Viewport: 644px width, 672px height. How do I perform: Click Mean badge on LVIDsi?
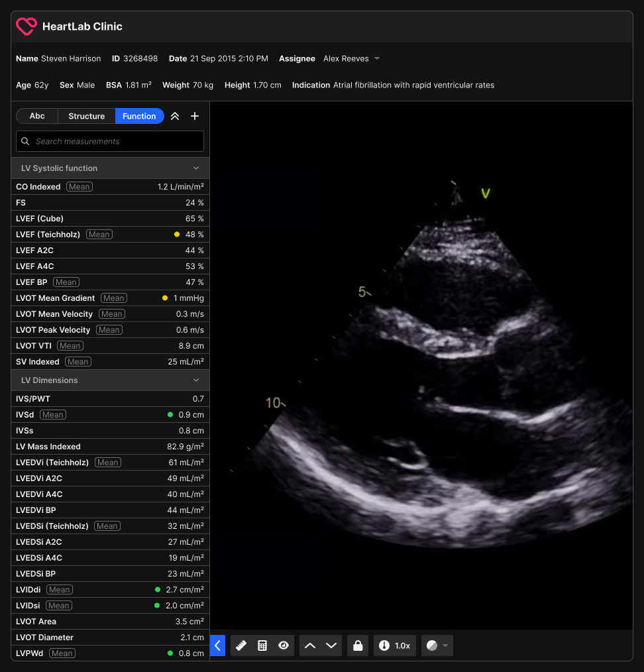(x=59, y=606)
